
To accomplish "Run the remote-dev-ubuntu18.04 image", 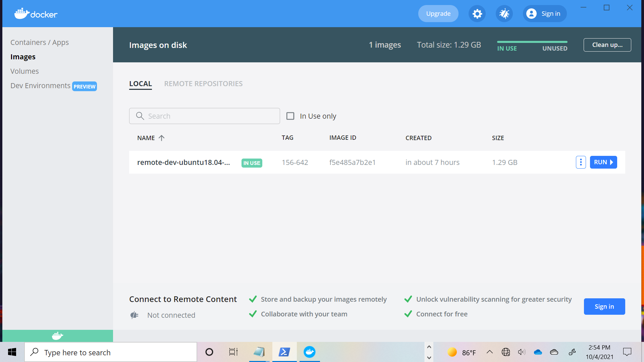I will (603, 162).
